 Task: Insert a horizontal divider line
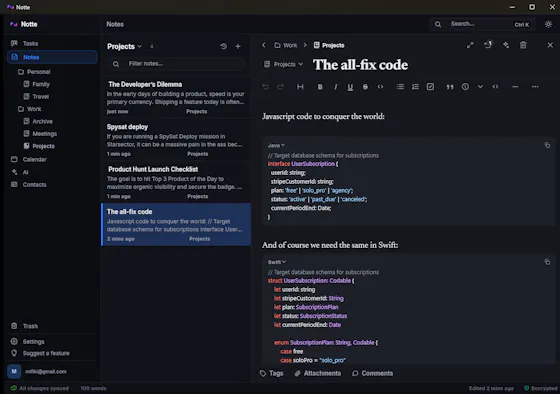tap(515, 87)
